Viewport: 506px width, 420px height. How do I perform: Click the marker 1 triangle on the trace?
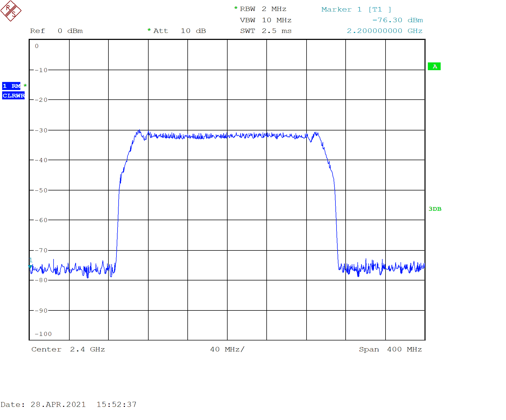coord(30,267)
